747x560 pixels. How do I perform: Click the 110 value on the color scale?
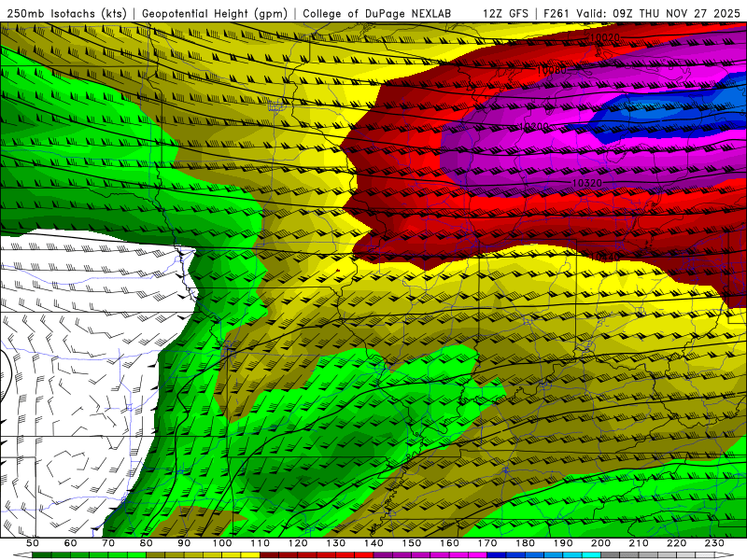(260, 543)
